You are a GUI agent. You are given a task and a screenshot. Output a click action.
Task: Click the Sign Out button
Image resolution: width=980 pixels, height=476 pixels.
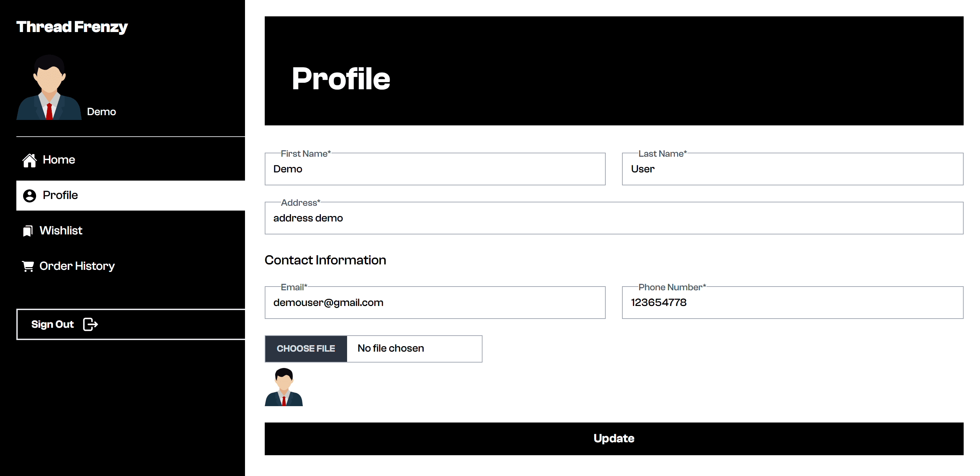click(x=131, y=324)
